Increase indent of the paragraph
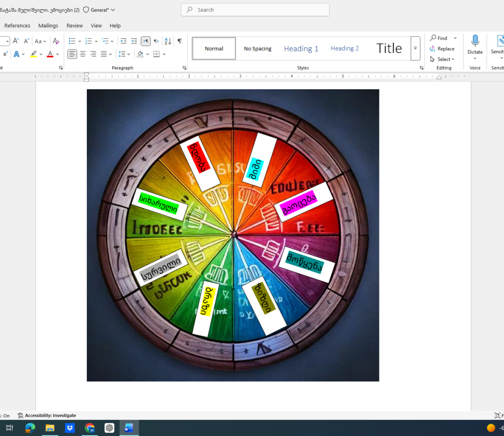Screen dimensions: 504x436 [134, 41]
